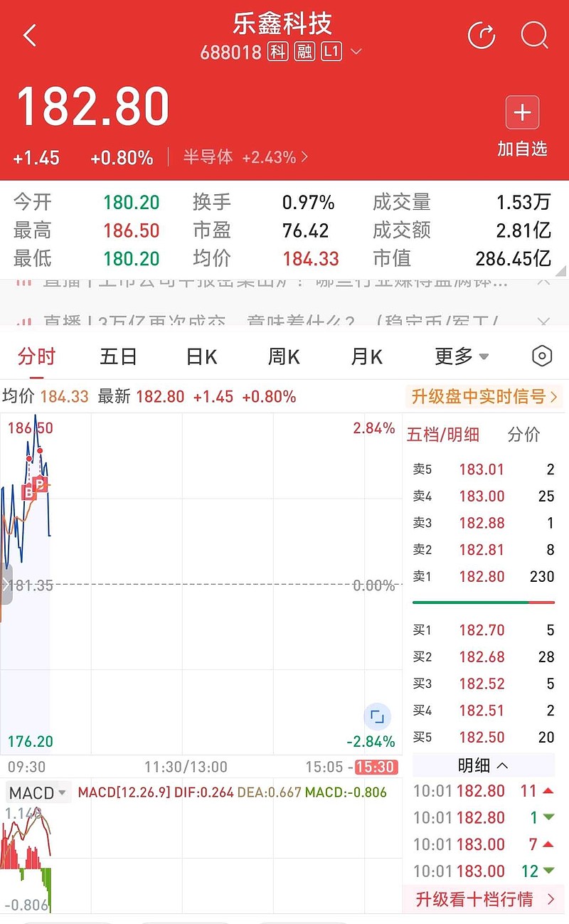This screenshot has height=924, width=569.
Task: Select 买1 order row 182.70
Action: 484,630
